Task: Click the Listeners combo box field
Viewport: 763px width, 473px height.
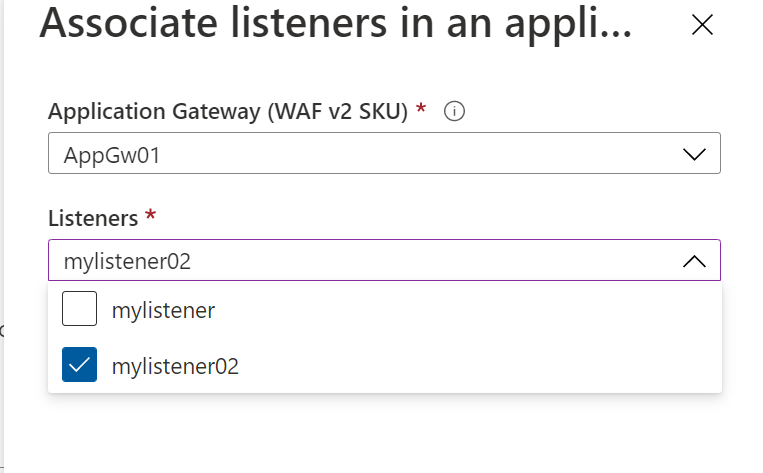Action: (x=384, y=261)
